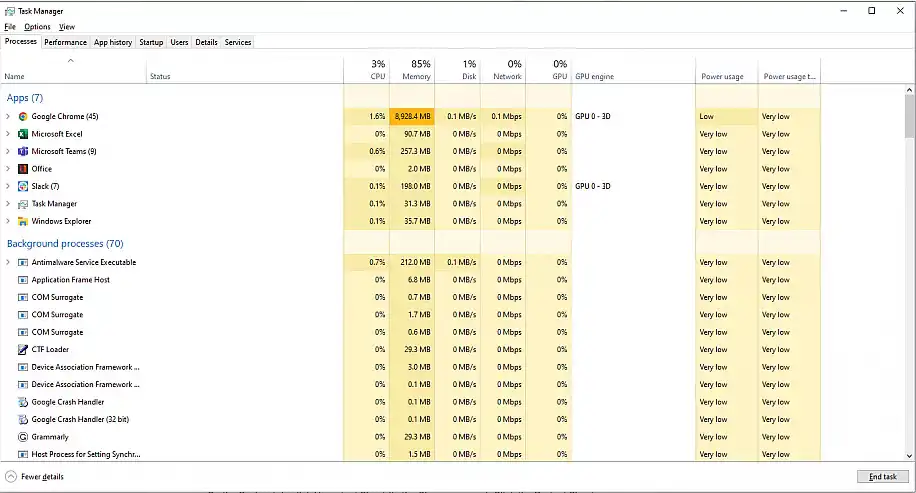Click the Slack GPU 0 - 3D cell

[592, 186]
